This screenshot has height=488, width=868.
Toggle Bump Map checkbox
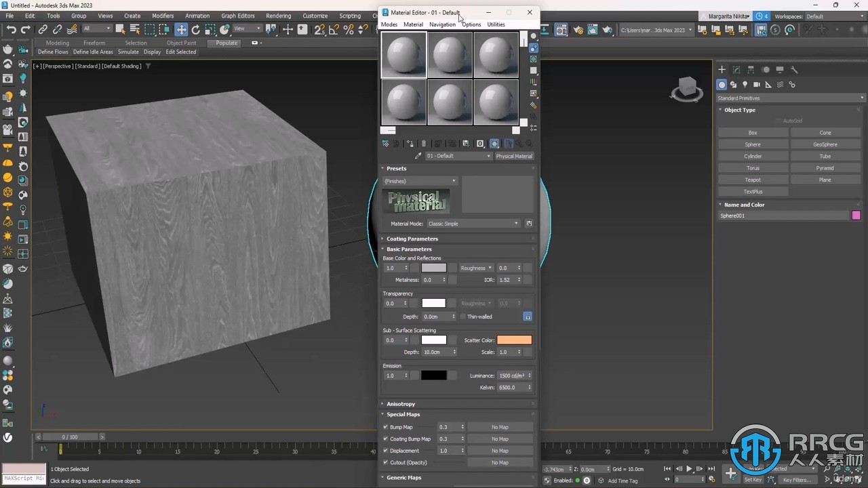[386, 427]
